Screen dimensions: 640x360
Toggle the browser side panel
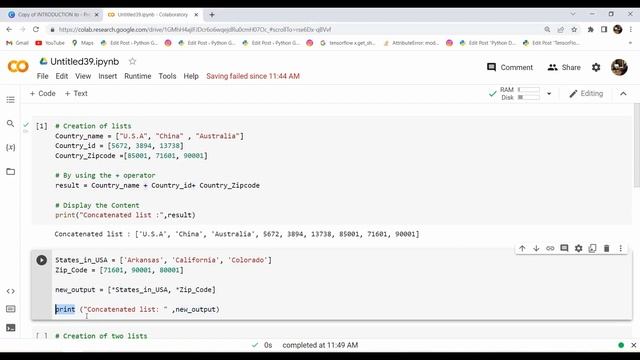(604, 29)
